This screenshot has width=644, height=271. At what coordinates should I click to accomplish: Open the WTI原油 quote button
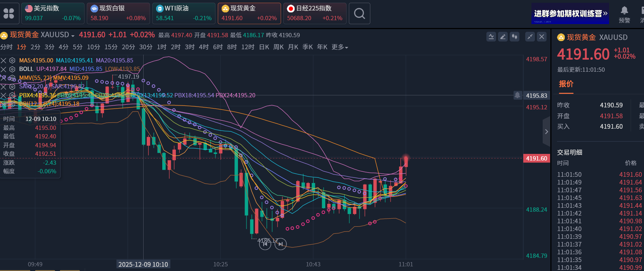click(x=184, y=14)
